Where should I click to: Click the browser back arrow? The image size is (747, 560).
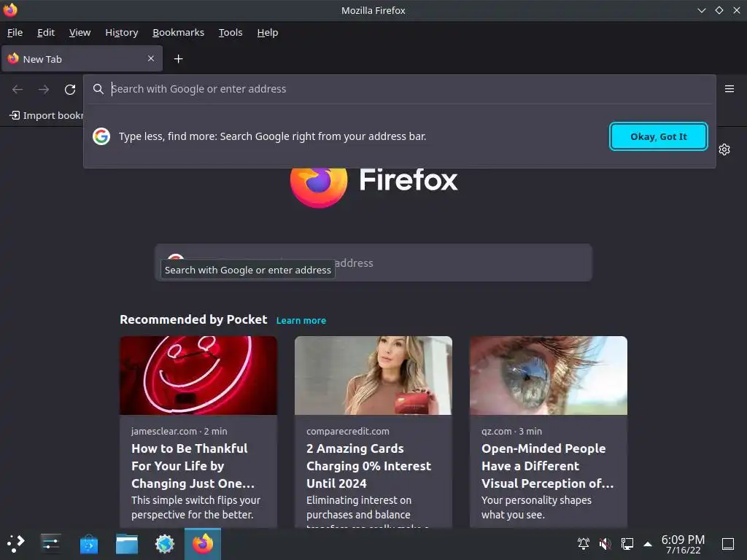(18, 89)
